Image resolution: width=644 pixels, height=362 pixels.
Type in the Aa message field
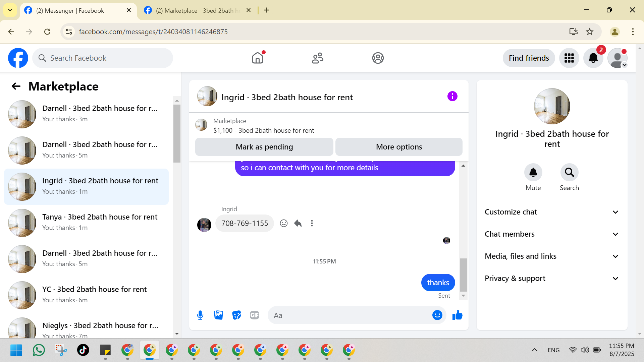[x=349, y=315]
